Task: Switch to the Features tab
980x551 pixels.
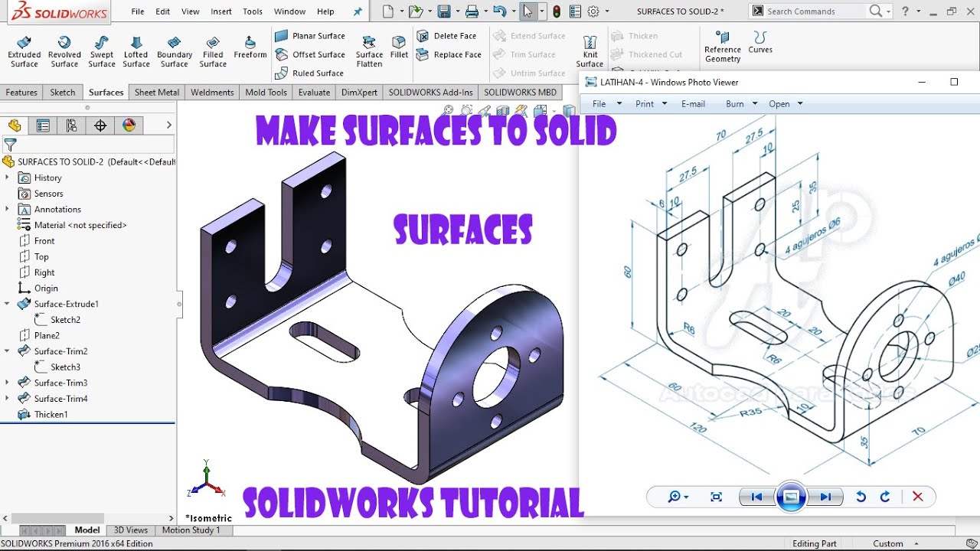Action: [21, 93]
